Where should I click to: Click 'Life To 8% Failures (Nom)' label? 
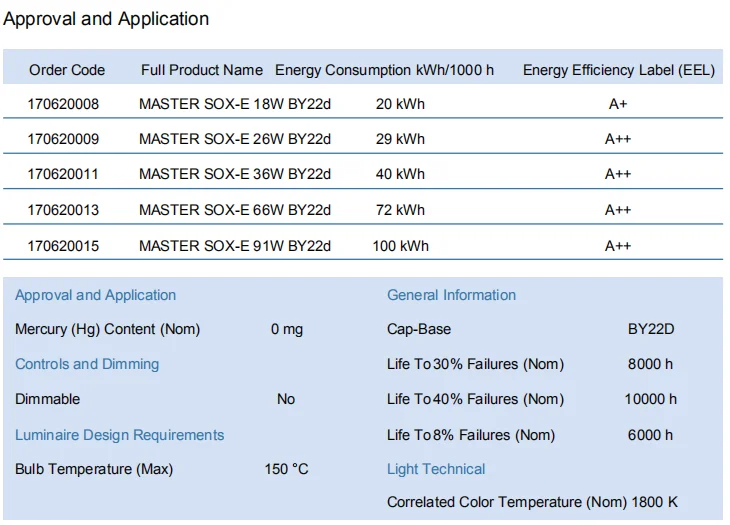tap(471, 435)
